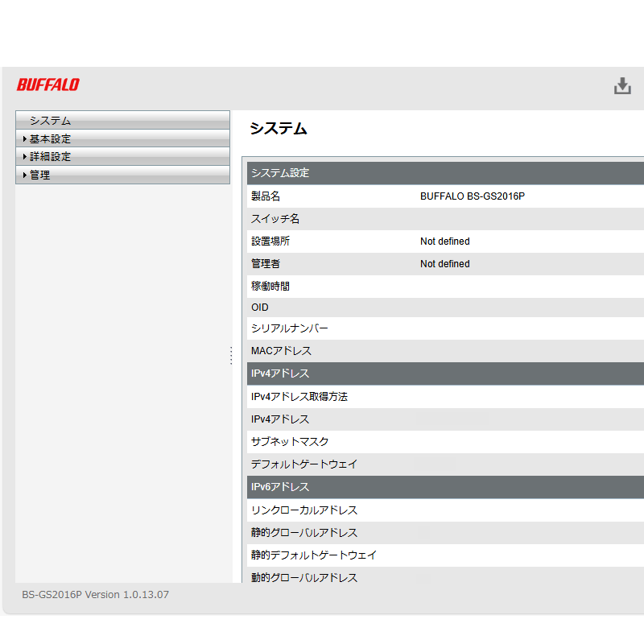This screenshot has height=644, width=644.
Task: Expand the 管理 menu section
Action: click(x=39, y=175)
